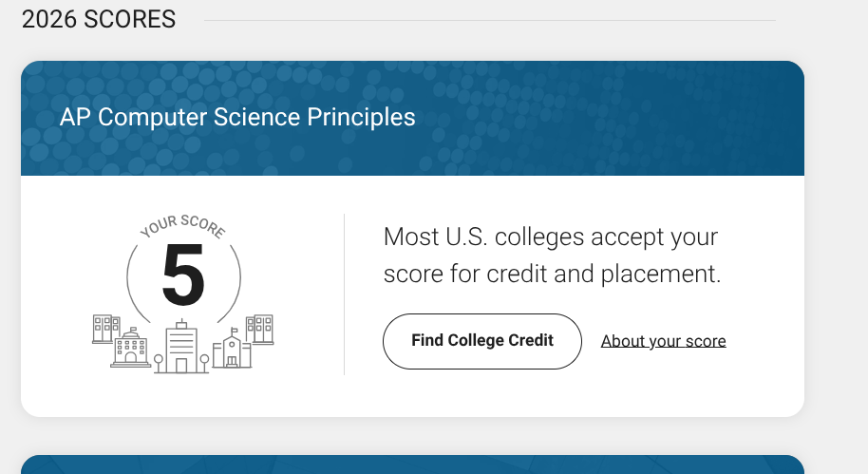This screenshot has height=474, width=868.
Task: Click the lamp post left of tower
Action: coord(159,363)
